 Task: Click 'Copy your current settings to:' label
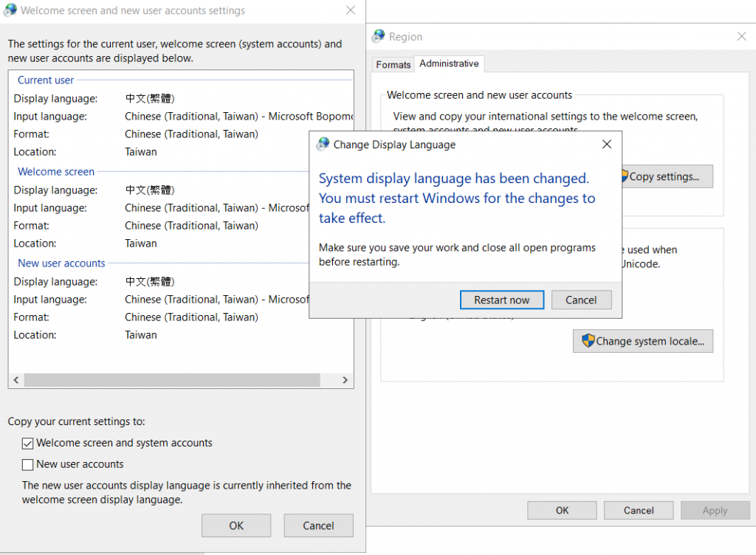76,421
